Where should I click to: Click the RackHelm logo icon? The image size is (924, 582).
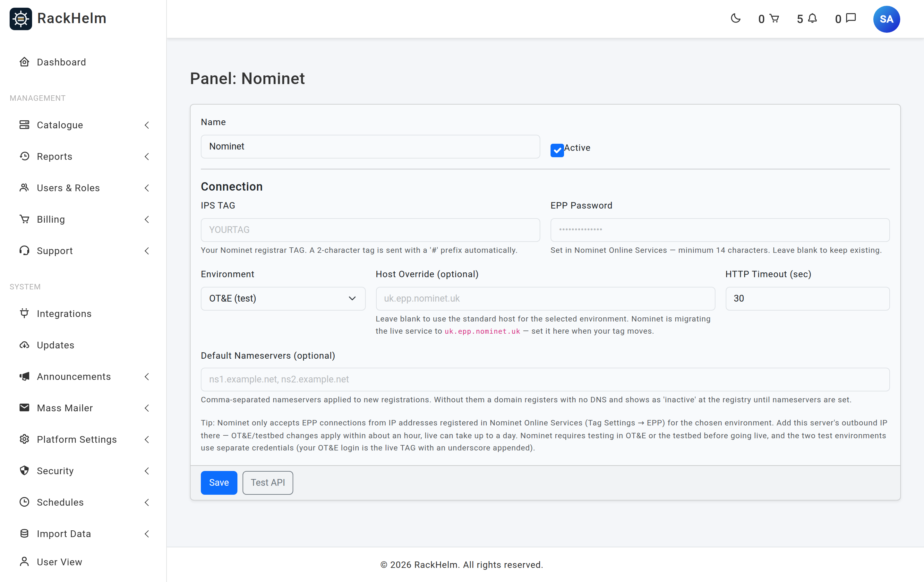tap(21, 18)
